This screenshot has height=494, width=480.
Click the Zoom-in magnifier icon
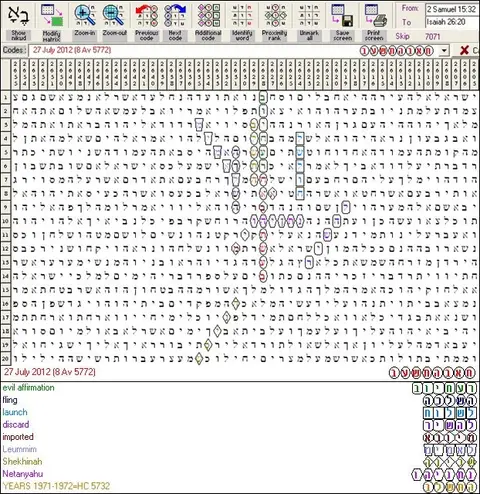pos(85,16)
